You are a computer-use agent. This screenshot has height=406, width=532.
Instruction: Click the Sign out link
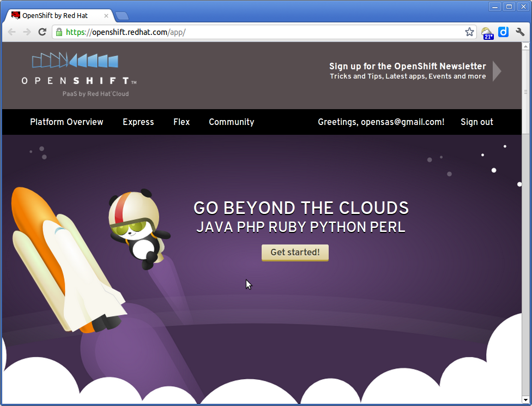click(477, 122)
